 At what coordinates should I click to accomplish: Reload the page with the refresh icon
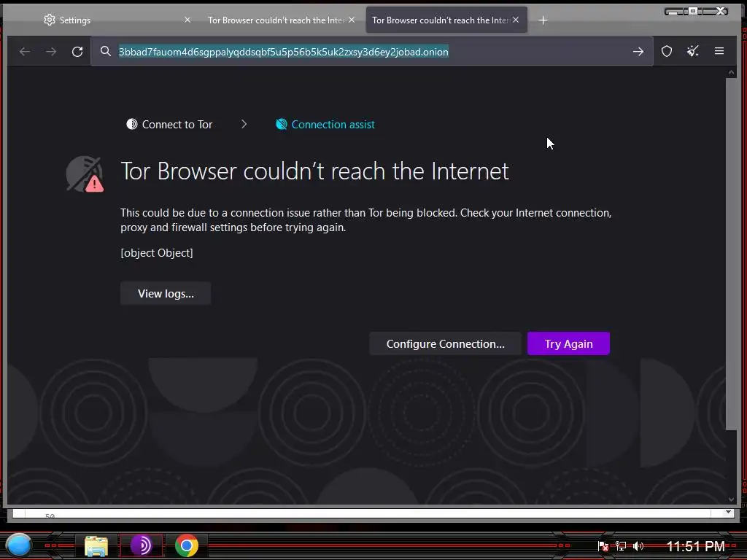pyautogui.click(x=77, y=52)
